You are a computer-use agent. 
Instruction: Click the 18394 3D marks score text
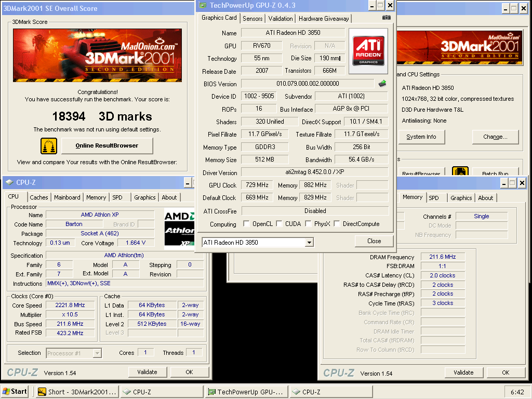point(102,116)
